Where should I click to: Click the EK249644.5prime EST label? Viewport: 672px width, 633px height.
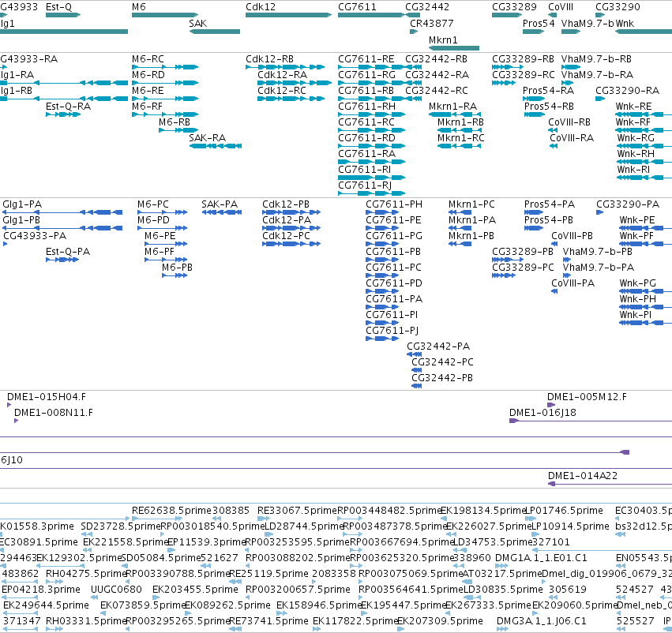[x=47, y=605]
